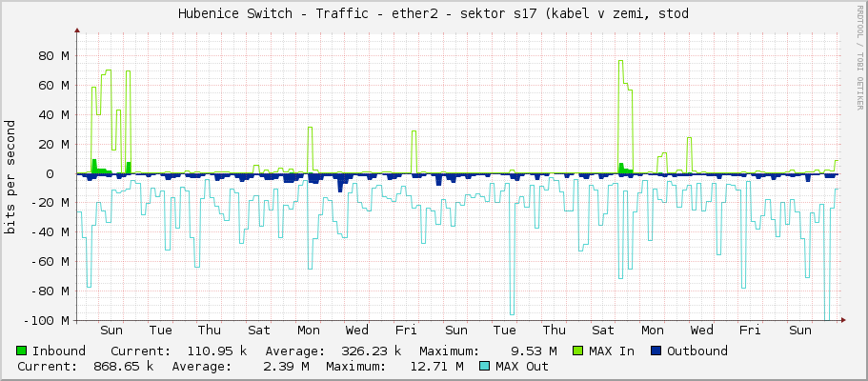Click the 'MAX In' legend label

pos(612,351)
